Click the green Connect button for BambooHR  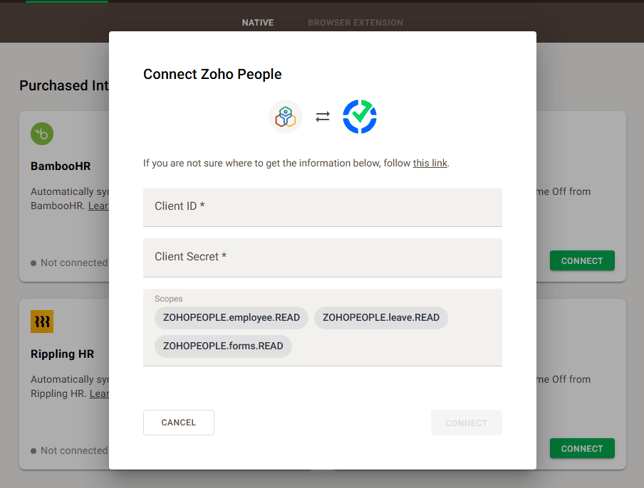pos(581,261)
